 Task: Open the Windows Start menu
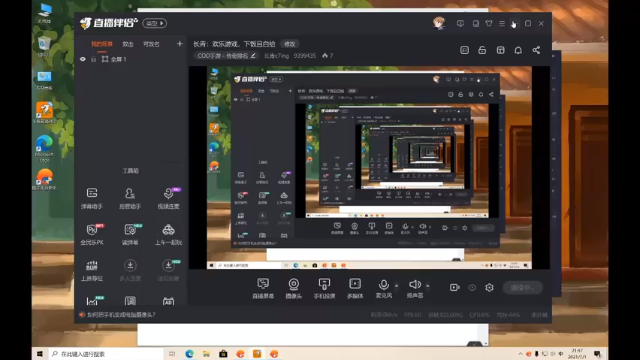point(40,354)
